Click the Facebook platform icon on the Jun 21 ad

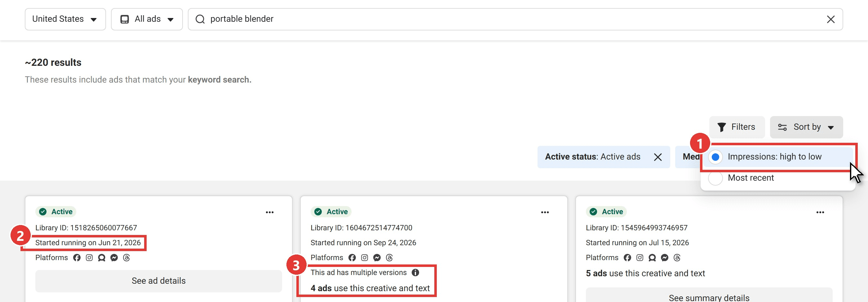(x=77, y=258)
